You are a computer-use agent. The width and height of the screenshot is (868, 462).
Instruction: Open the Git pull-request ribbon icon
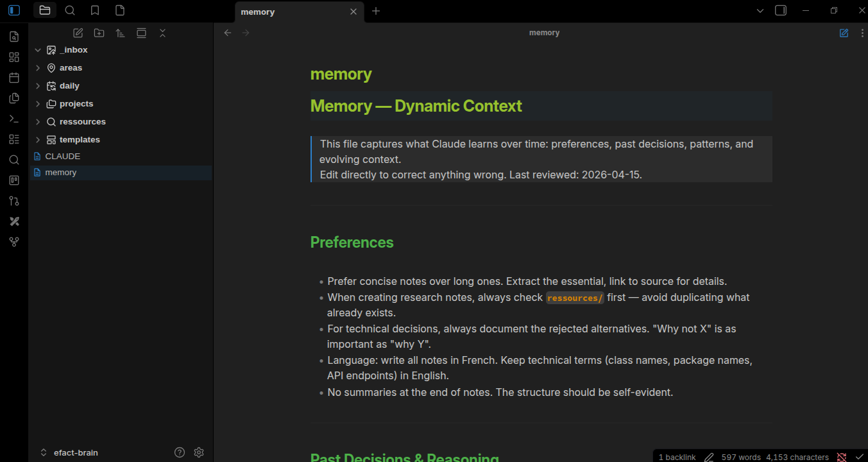(x=14, y=201)
